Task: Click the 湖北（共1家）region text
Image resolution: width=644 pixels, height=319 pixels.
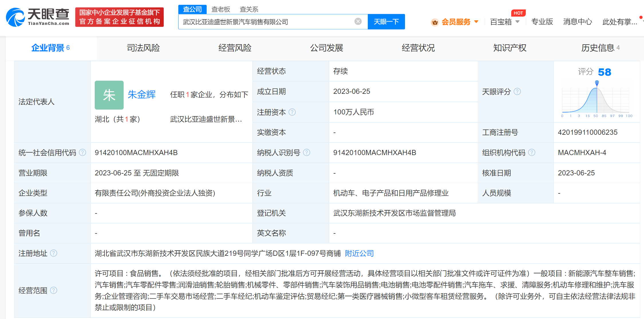Action: pyautogui.click(x=118, y=119)
